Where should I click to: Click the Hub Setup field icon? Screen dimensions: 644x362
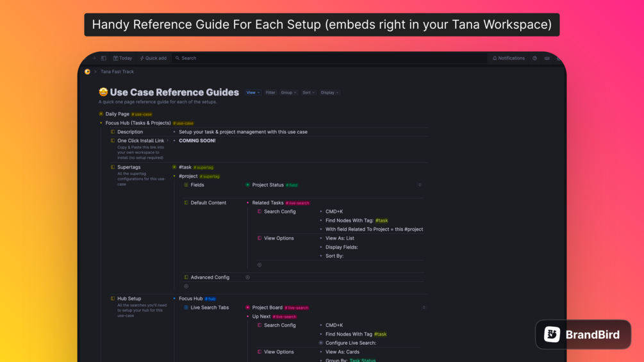tap(113, 299)
